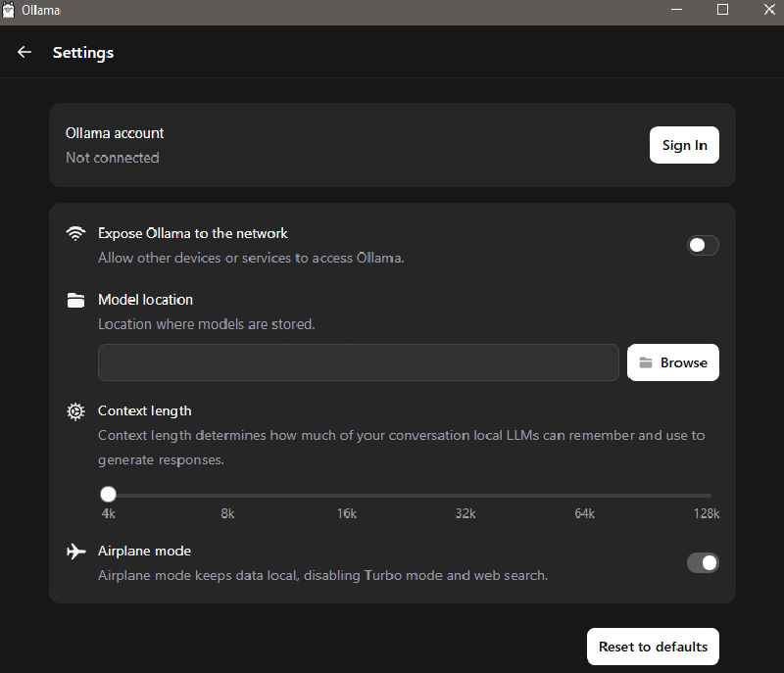Set context length to 16k mark
This screenshot has width=784, height=673.
[347, 495]
